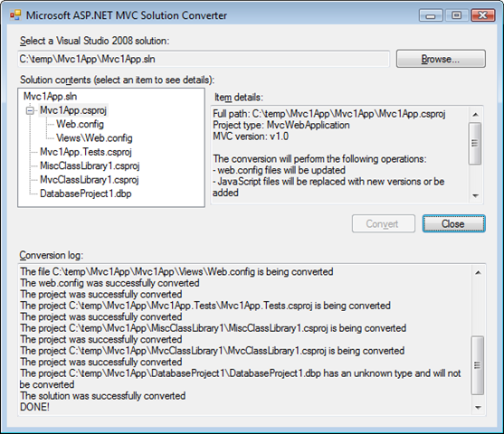Image resolution: width=504 pixels, height=434 pixels.
Task: Click the solution path text field
Action: click(x=204, y=59)
